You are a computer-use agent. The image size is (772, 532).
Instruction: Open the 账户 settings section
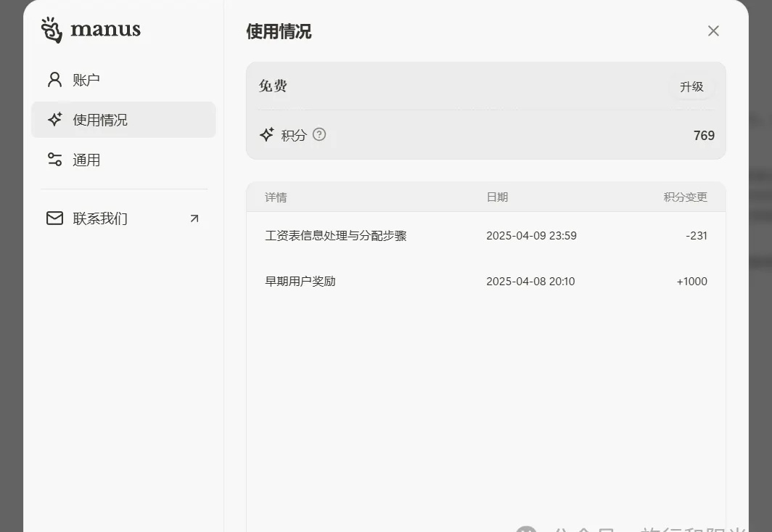[123, 80]
